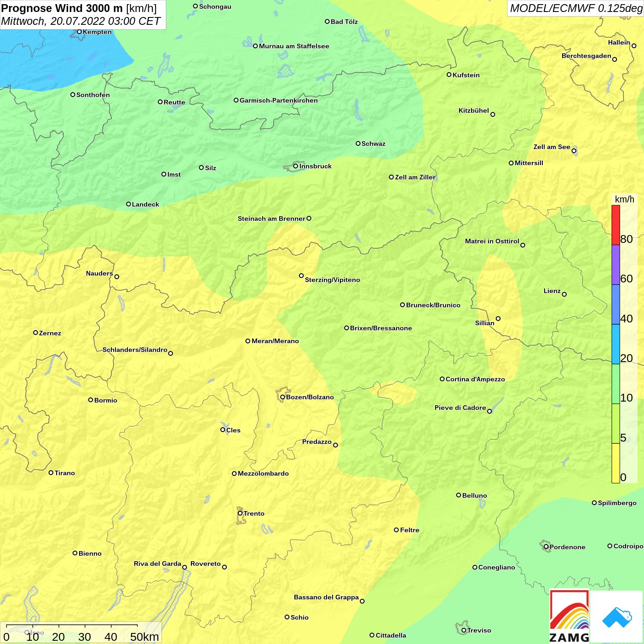Click the MODEL/ECMWF 0.125deg label
This screenshot has width=644, height=644.
pyautogui.click(x=576, y=8)
